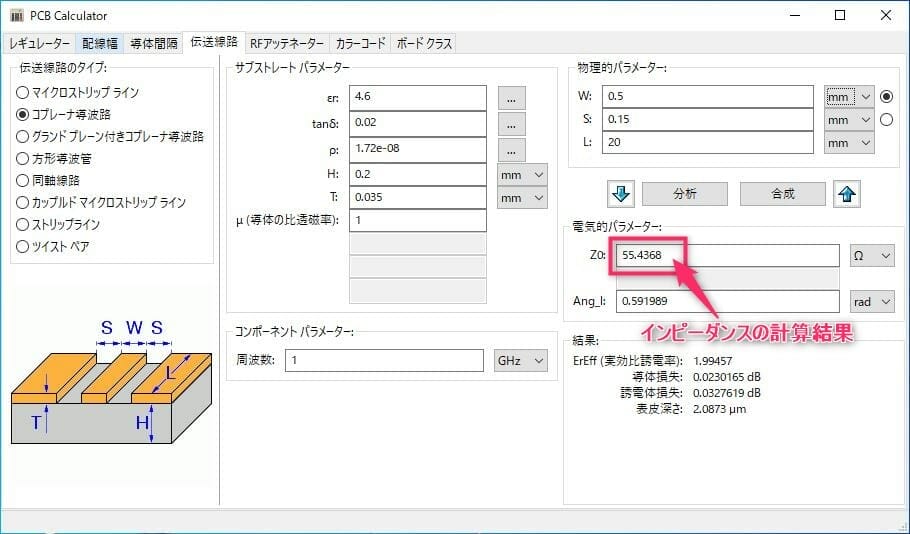Click the S spacing input field

[x=707, y=120]
